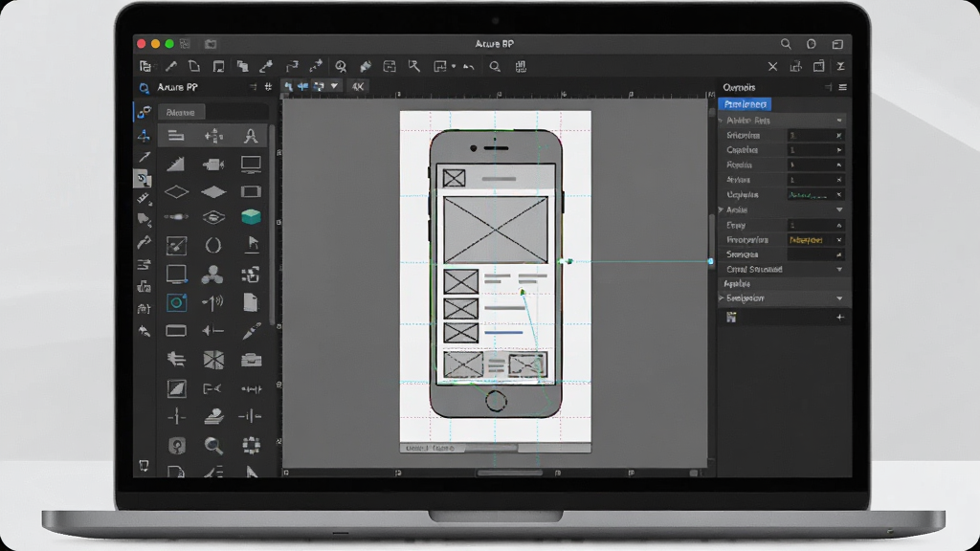Screen dimensions: 980x551
Task: Switch to the blue highlighted tab in the right panel
Action: pos(745,104)
